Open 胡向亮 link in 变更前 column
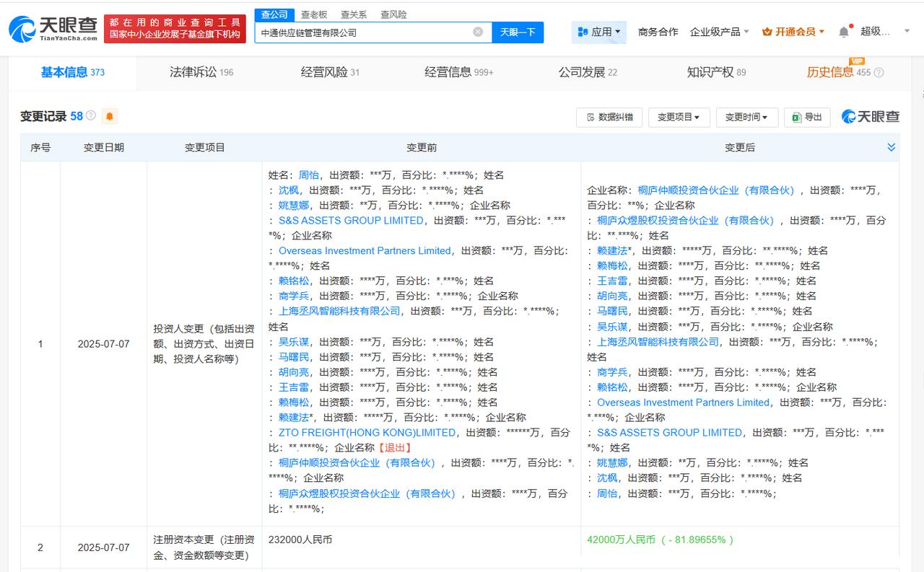Screen dimensions: 924x572 (x=294, y=372)
